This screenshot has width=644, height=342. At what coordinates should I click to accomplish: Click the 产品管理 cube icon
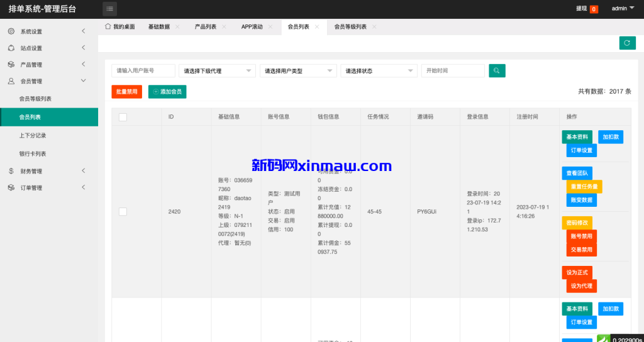point(11,65)
